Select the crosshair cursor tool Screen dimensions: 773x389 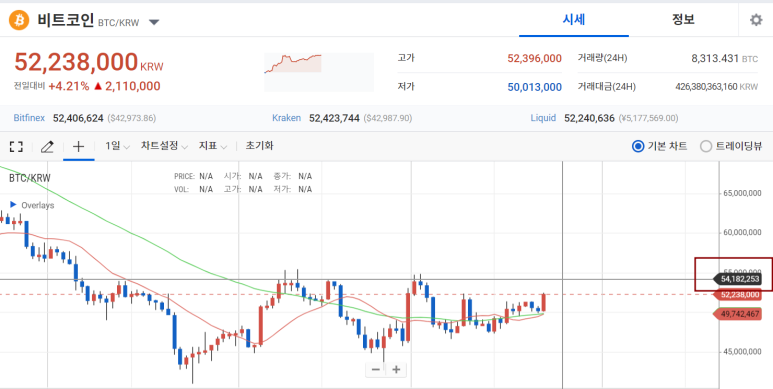[x=78, y=146]
